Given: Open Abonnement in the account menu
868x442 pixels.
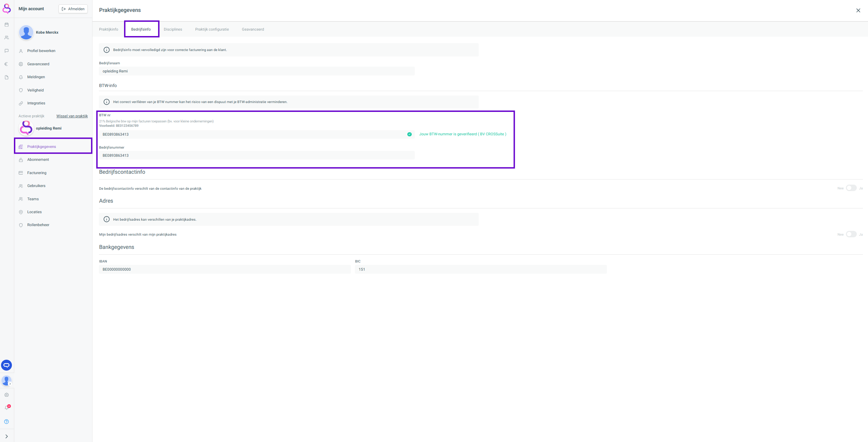Looking at the screenshot, I should [38, 159].
